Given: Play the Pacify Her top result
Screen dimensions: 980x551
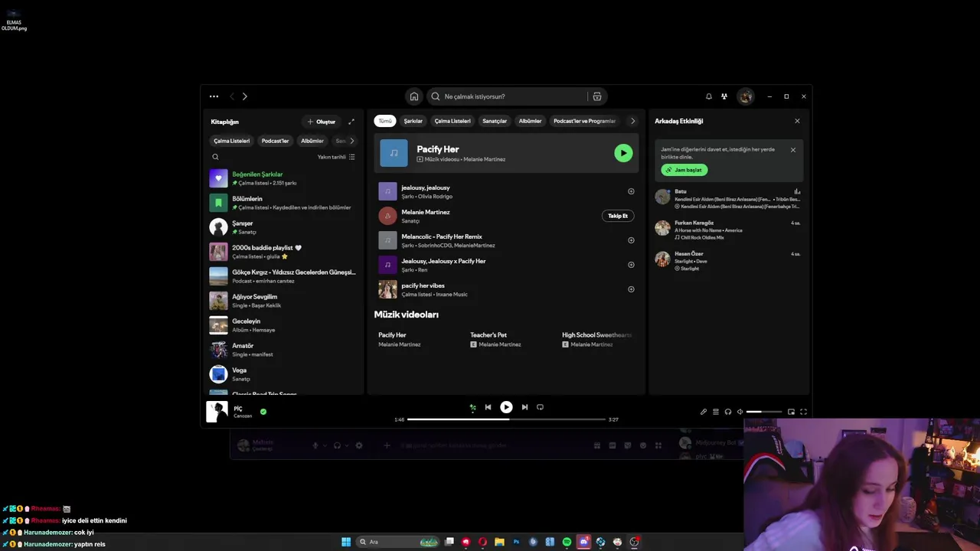Looking at the screenshot, I should pos(623,153).
